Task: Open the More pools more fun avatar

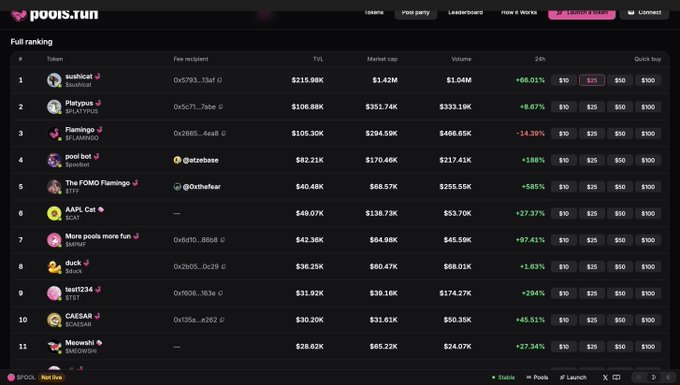Action: coord(54,240)
